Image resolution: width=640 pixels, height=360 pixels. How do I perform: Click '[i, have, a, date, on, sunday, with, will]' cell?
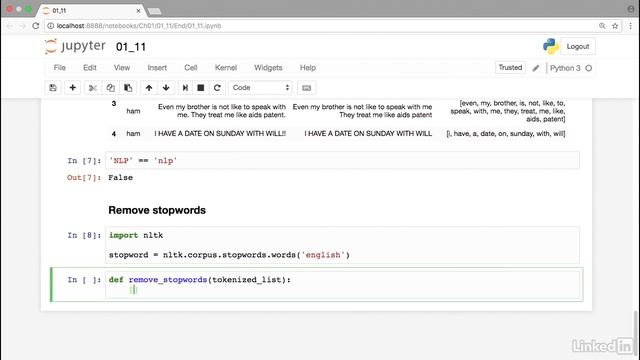(506, 133)
